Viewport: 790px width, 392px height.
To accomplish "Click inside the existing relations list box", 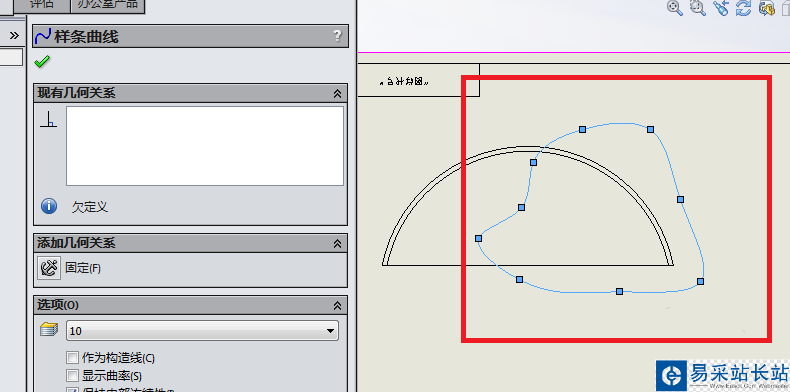I will [x=205, y=146].
